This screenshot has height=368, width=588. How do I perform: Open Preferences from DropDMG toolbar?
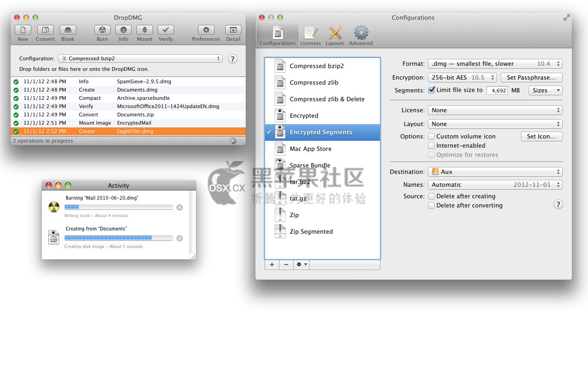click(206, 30)
